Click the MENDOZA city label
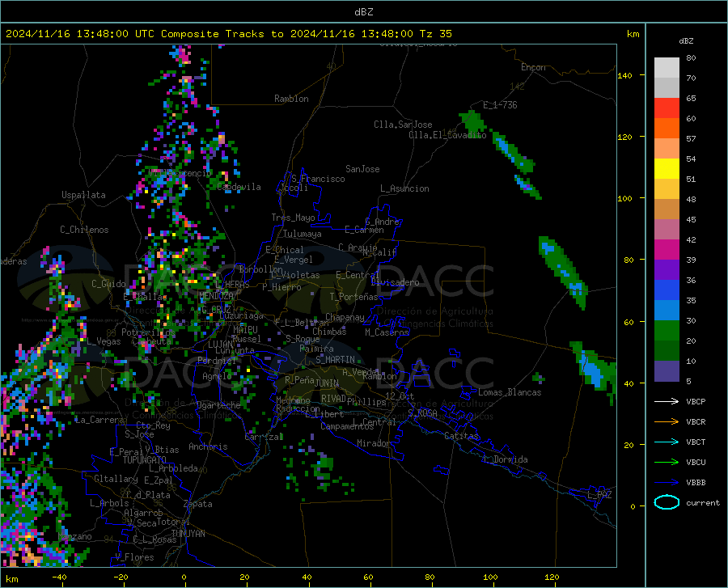 [216, 296]
